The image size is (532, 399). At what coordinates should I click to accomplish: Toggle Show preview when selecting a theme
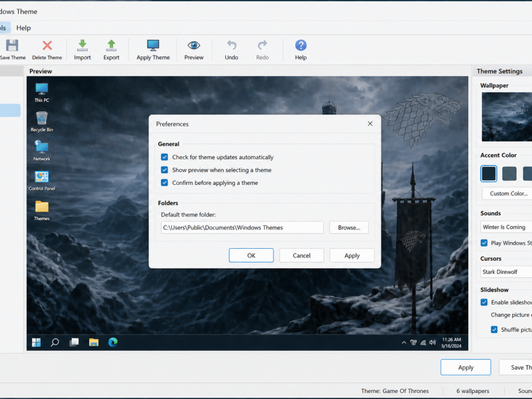pyautogui.click(x=164, y=170)
